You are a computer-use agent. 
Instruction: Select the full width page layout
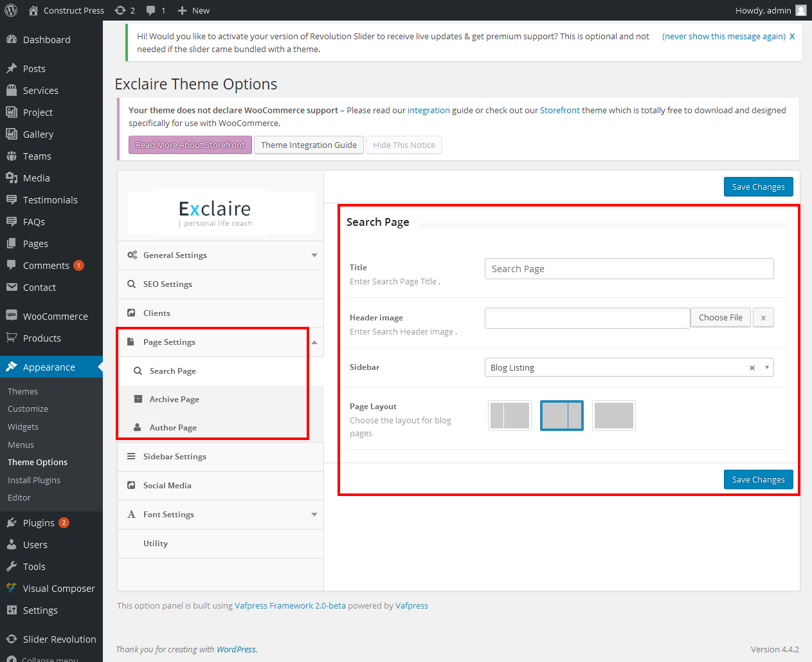coord(613,416)
